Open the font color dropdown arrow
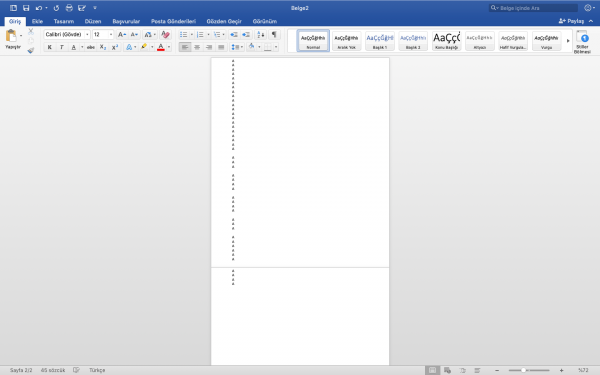 [169, 47]
